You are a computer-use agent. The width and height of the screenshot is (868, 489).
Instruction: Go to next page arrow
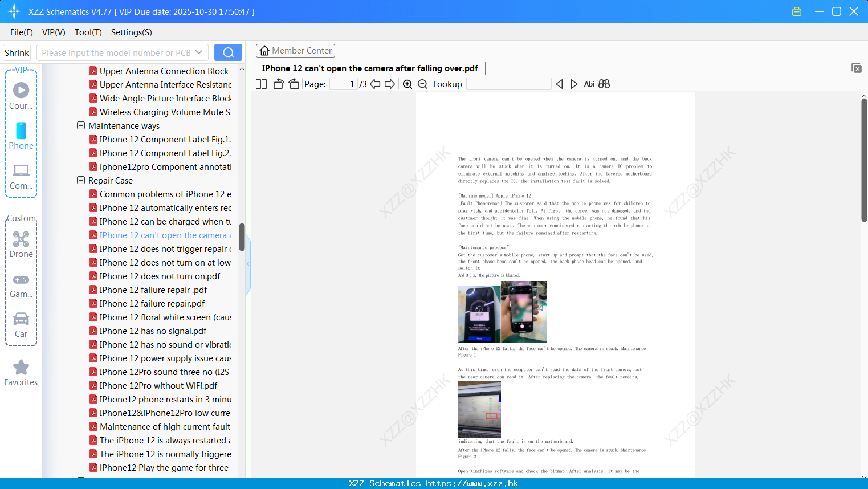coord(390,84)
